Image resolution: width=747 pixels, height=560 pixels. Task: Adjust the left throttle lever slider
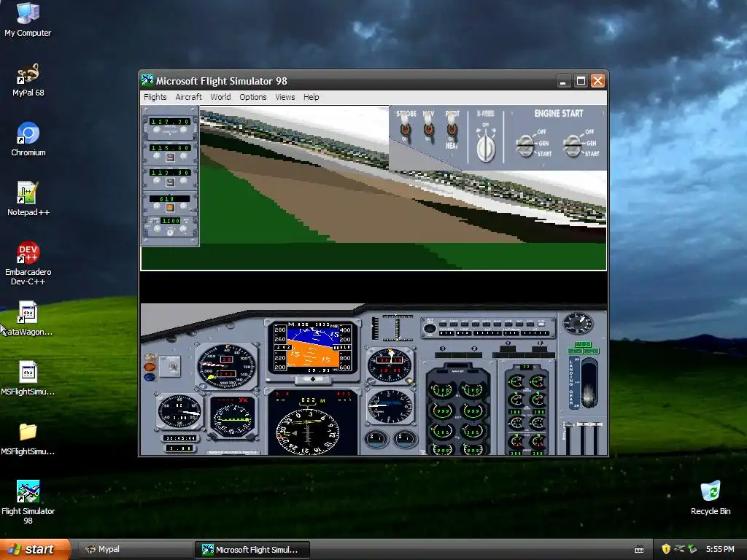point(568,438)
